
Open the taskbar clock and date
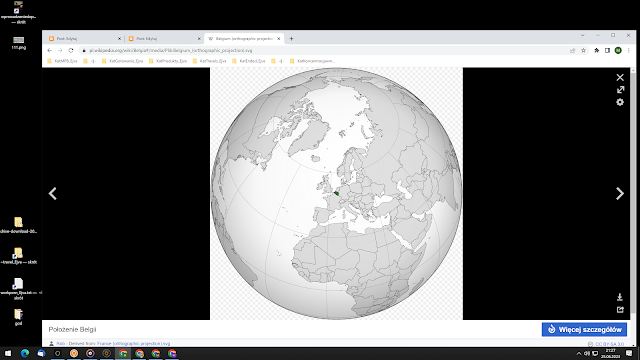click(x=611, y=353)
